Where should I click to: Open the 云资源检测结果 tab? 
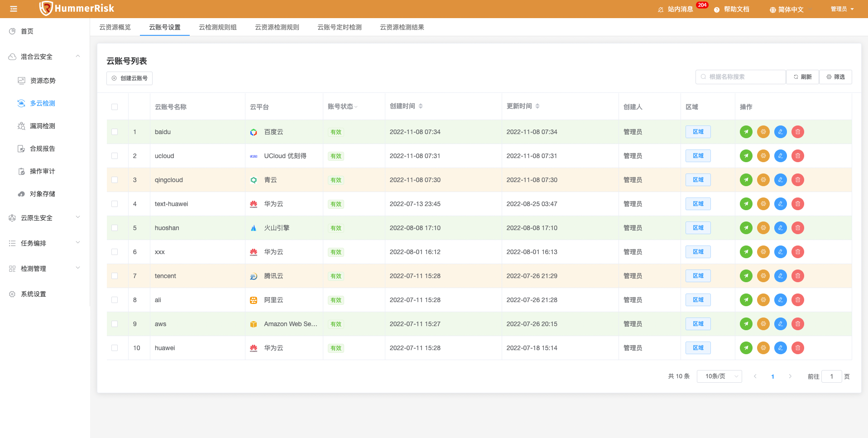pos(401,27)
